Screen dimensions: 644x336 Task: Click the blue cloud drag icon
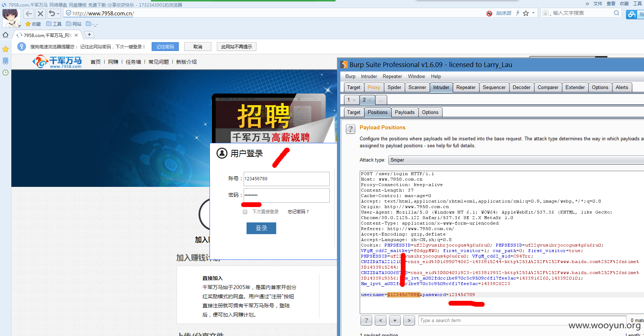tap(631, 14)
